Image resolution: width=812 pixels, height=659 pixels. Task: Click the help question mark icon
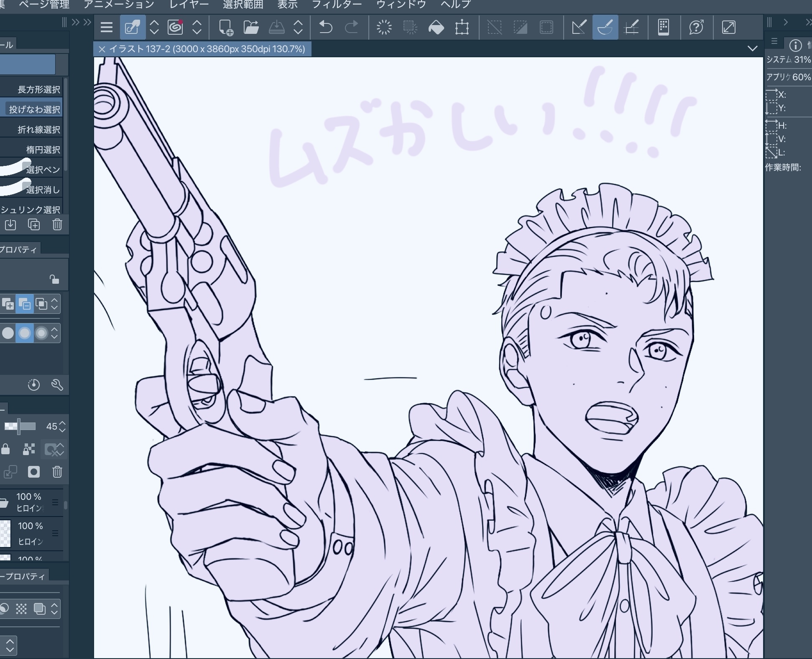tap(696, 28)
